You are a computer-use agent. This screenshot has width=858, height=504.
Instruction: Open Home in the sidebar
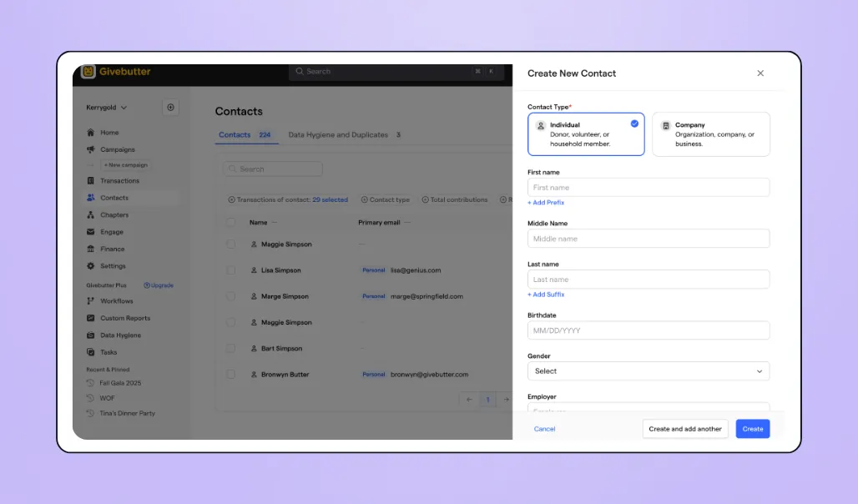(x=109, y=133)
